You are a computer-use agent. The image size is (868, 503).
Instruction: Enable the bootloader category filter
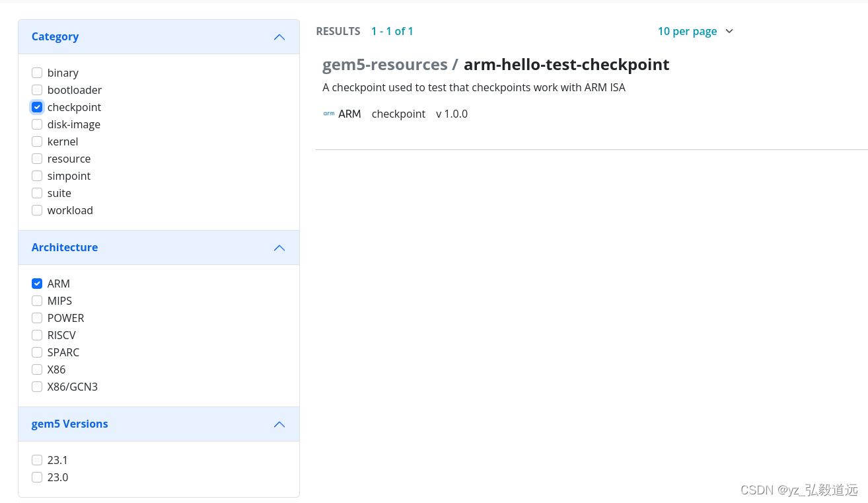point(37,90)
